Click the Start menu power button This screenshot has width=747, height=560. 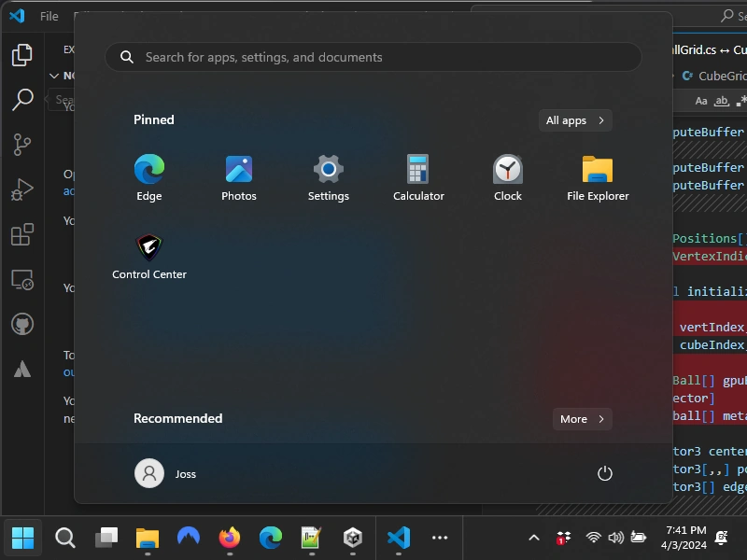(x=604, y=473)
